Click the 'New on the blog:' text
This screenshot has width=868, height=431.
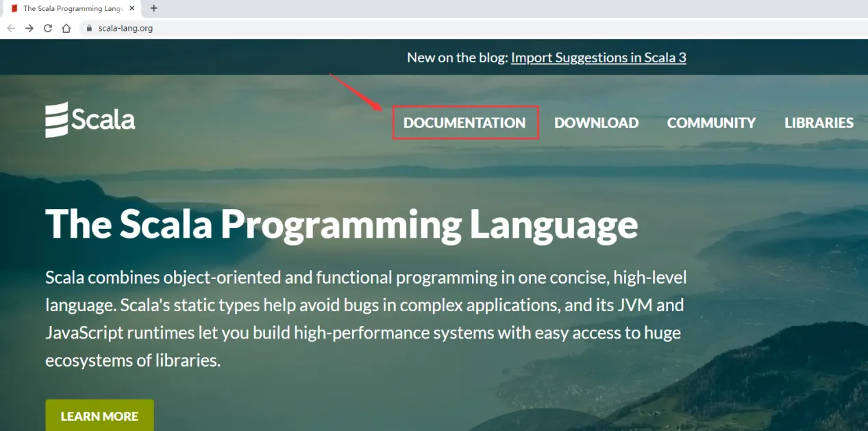pos(457,58)
